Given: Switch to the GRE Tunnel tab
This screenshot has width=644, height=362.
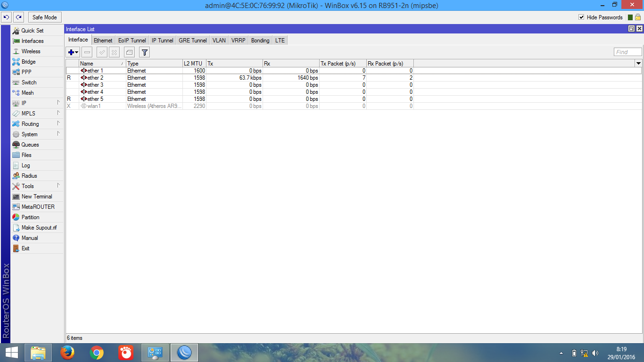Looking at the screenshot, I should pos(193,41).
